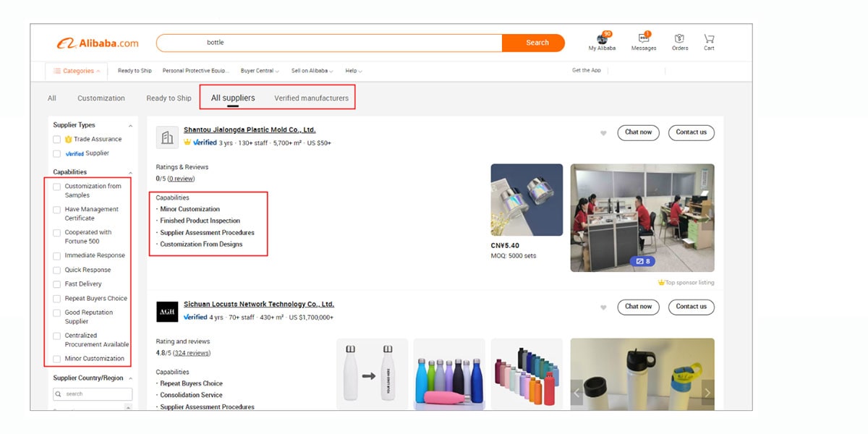Open the office staff photo thumbnail
This screenshot has width=868, height=434.
(x=642, y=218)
